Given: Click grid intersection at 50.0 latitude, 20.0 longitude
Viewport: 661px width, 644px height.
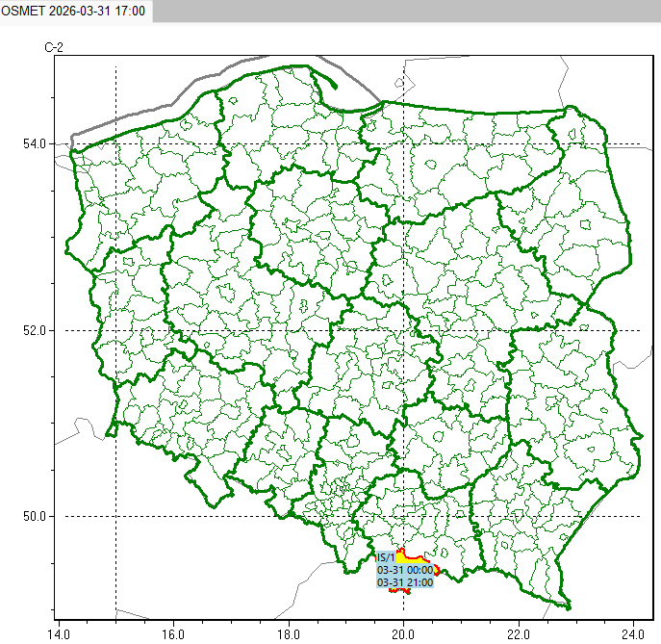Looking at the screenshot, I should click(404, 516).
